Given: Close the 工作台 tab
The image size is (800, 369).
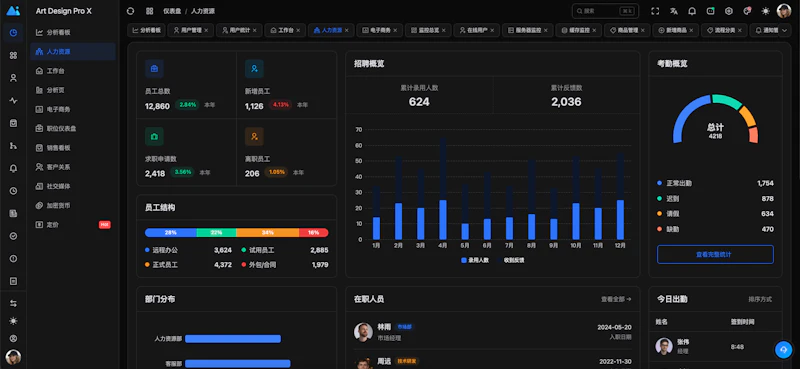Looking at the screenshot, I should pyautogui.click(x=298, y=31).
